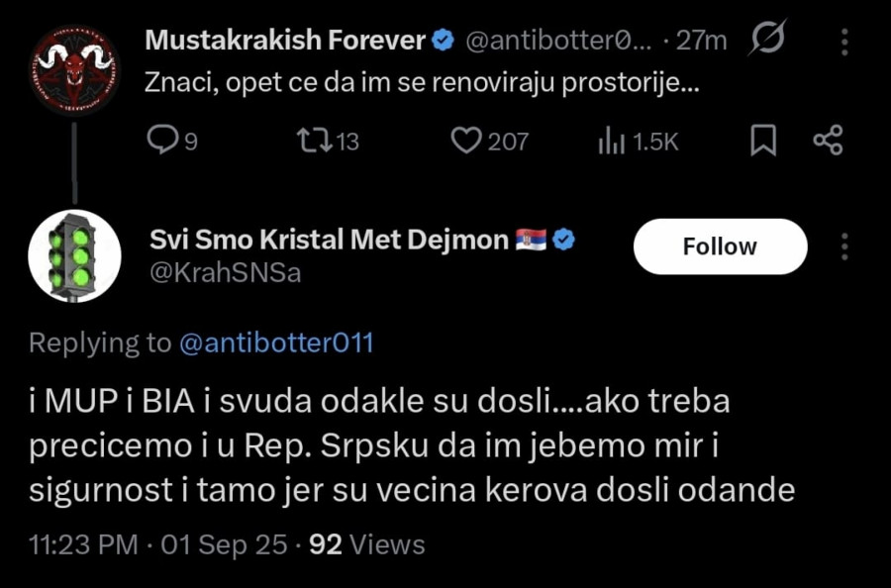The image size is (891, 588).
Task: Like the tweet with the heart icon
Action: coord(465,142)
